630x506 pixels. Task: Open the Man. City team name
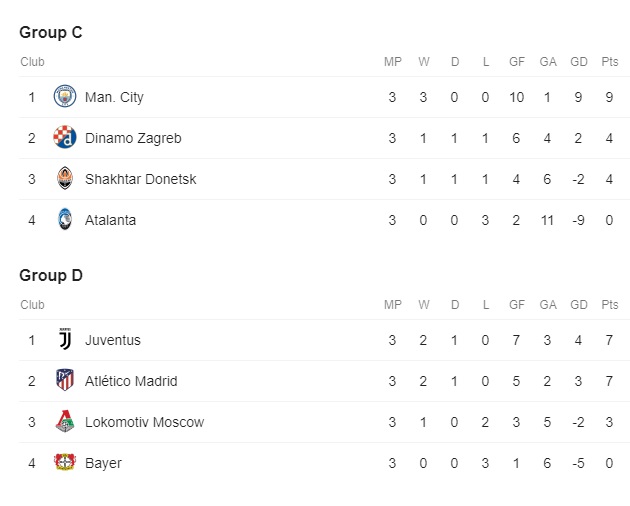click(x=114, y=97)
